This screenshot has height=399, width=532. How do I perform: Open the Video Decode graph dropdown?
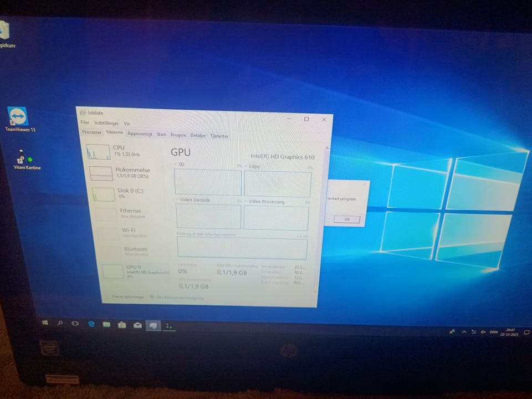click(193, 199)
